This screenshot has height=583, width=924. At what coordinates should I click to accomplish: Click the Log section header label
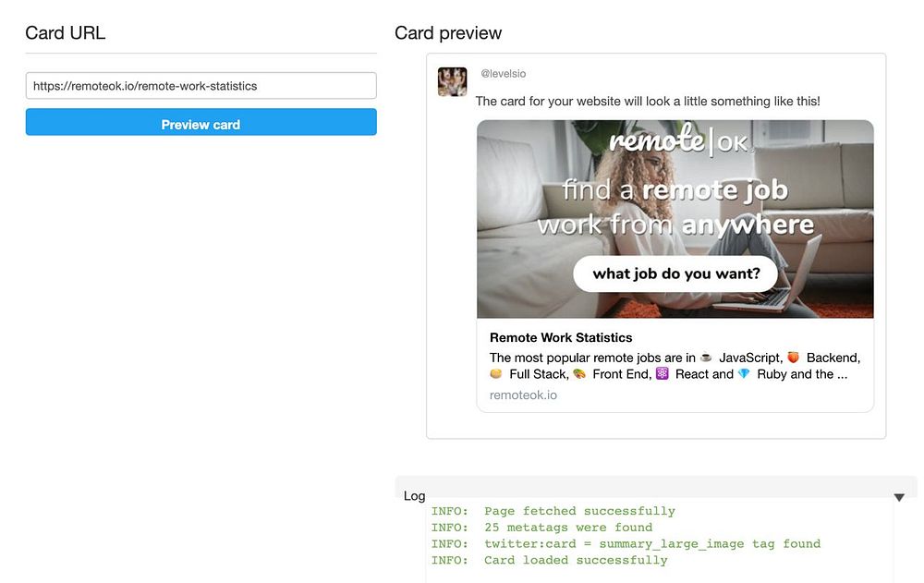(x=415, y=496)
